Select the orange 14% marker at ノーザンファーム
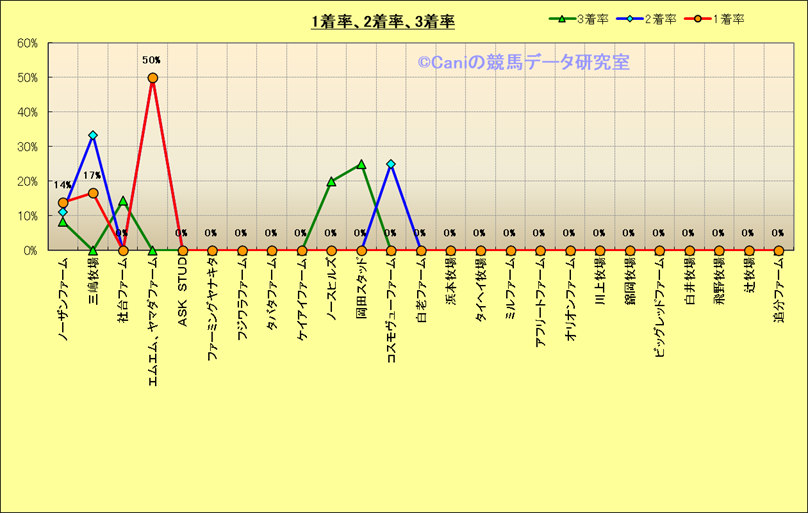This screenshot has height=513, width=808. pyautogui.click(x=63, y=203)
